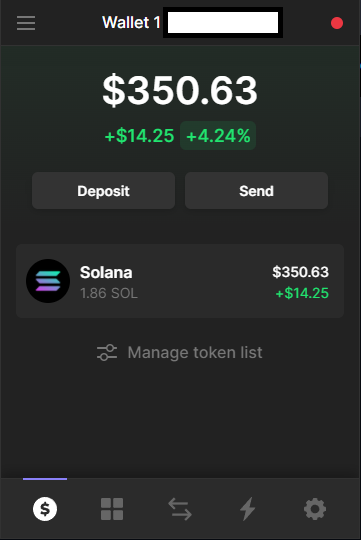
Task: Open the collectibles grid tab
Action: [112, 509]
